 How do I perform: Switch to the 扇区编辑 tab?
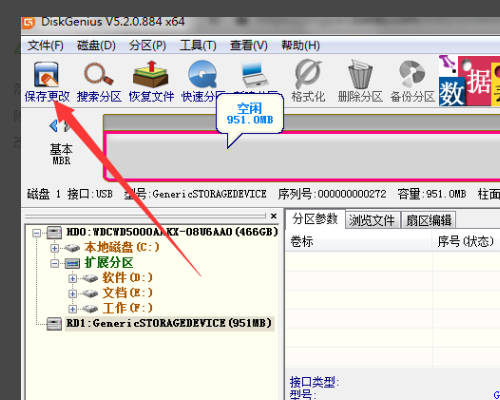point(428,220)
